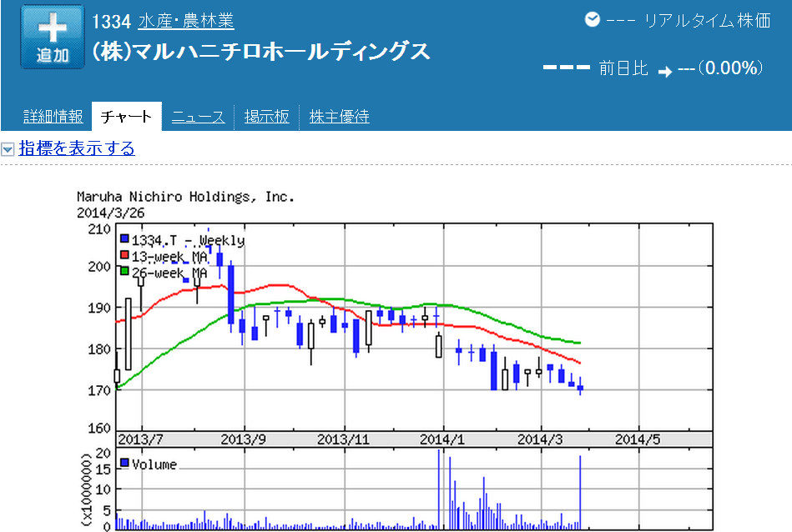The width and height of the screenshot is (792, 532).
Task: Click the company name マルハニチロホールディングス
Action: (x=261, y=52)
